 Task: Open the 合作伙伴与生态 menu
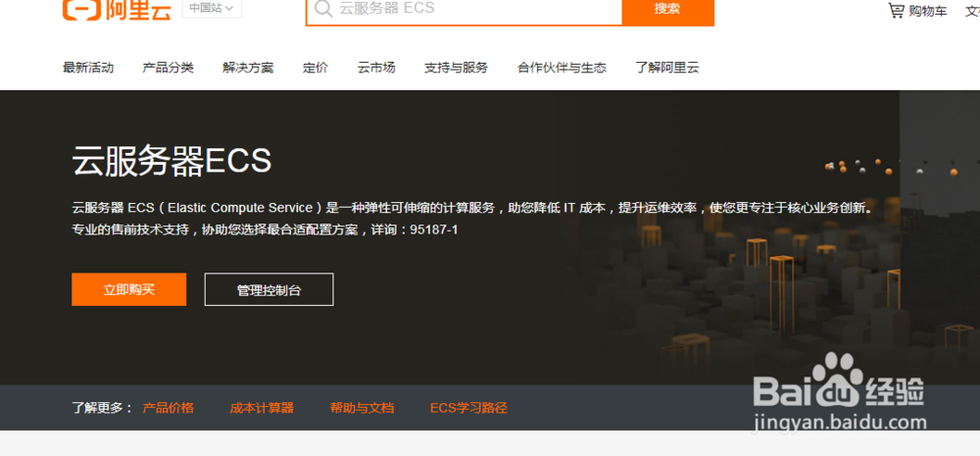(x=562, y=68)
